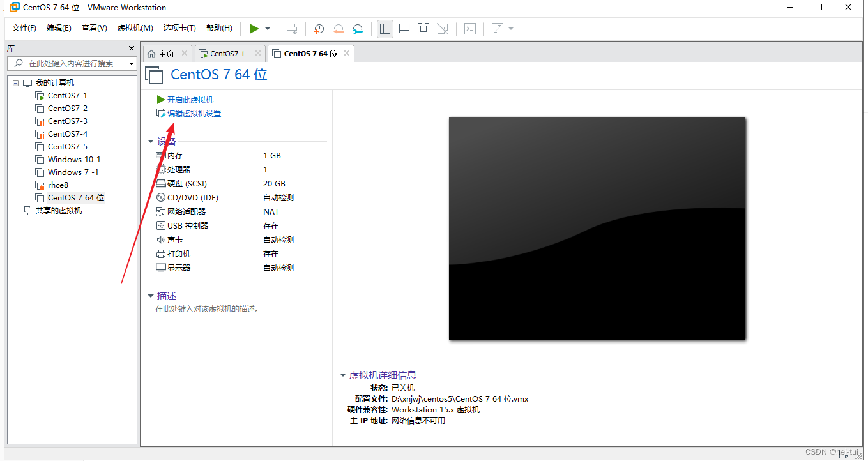Screen dimensions: 868x461
Task: Collapse the 设备 section header
Action: pos(151,141)
